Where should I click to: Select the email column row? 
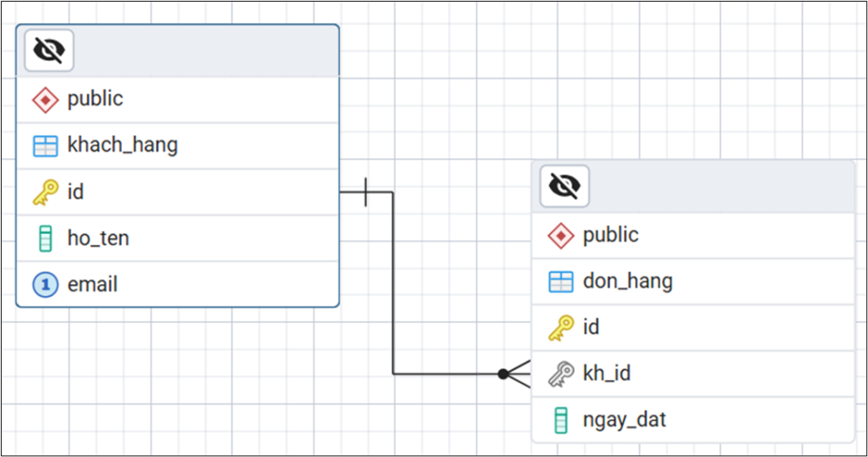pos(92,285)
